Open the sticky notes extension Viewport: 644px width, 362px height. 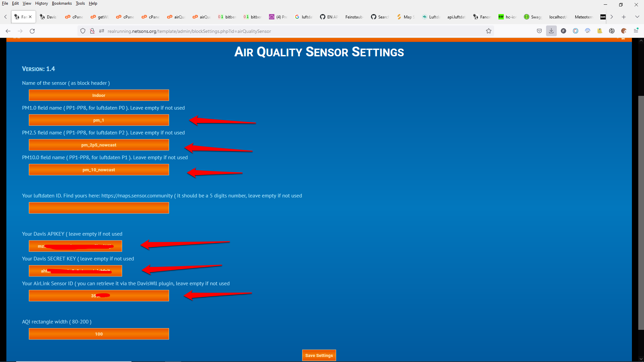[x=600, y=31]
